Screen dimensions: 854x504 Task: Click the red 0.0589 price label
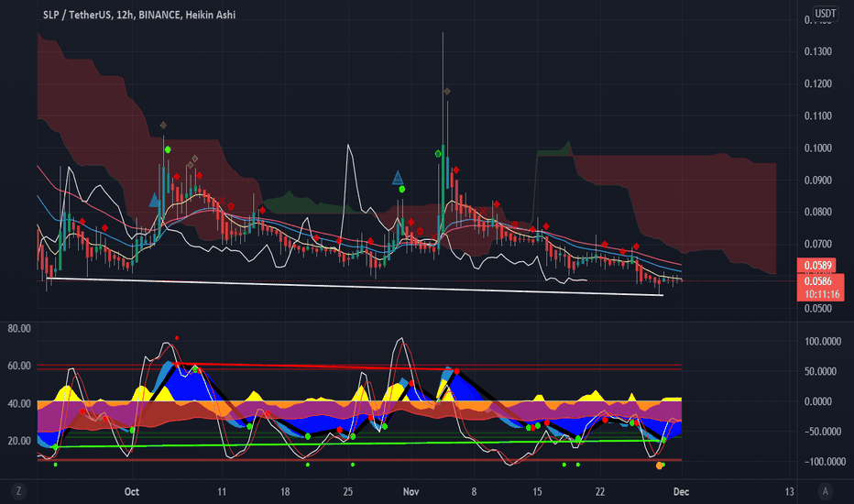pos(818,266)
